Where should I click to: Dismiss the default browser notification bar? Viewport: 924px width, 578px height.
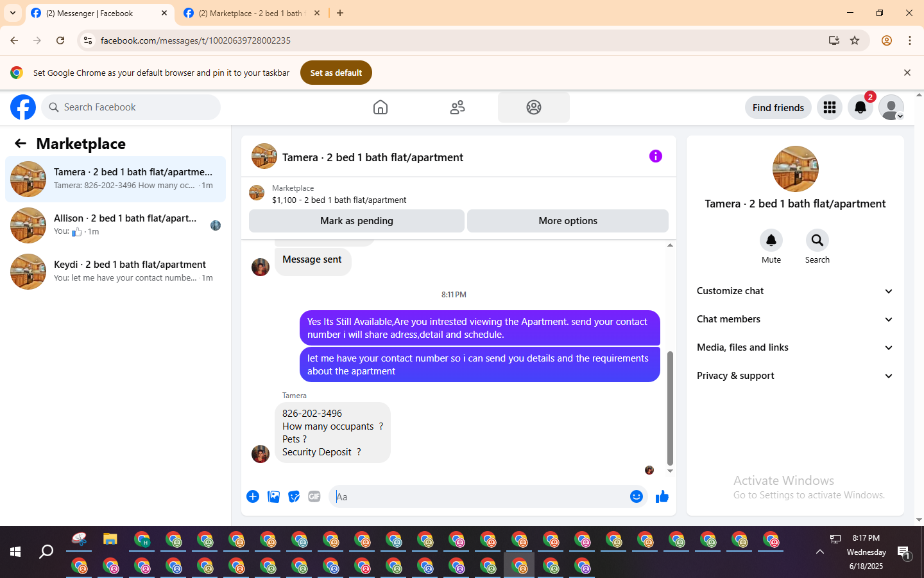click(907, 73)
